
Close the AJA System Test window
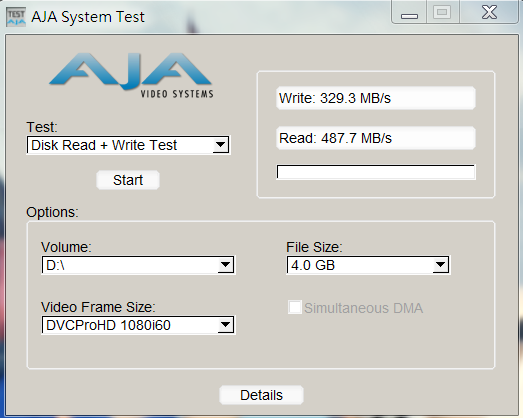[489, 13]
